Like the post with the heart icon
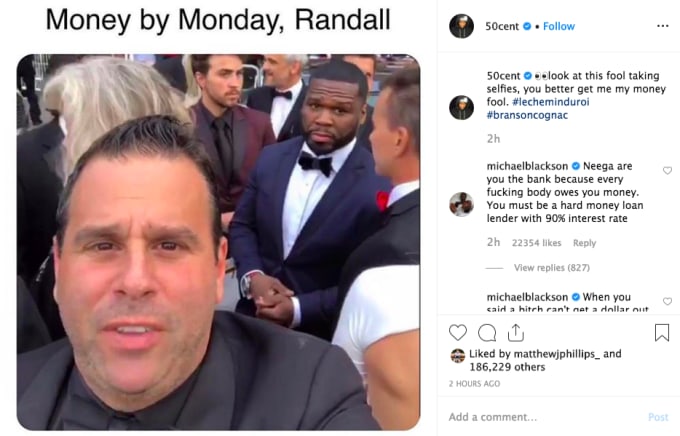The width and height of the screenshot is (680, 436). coord(458,333)
